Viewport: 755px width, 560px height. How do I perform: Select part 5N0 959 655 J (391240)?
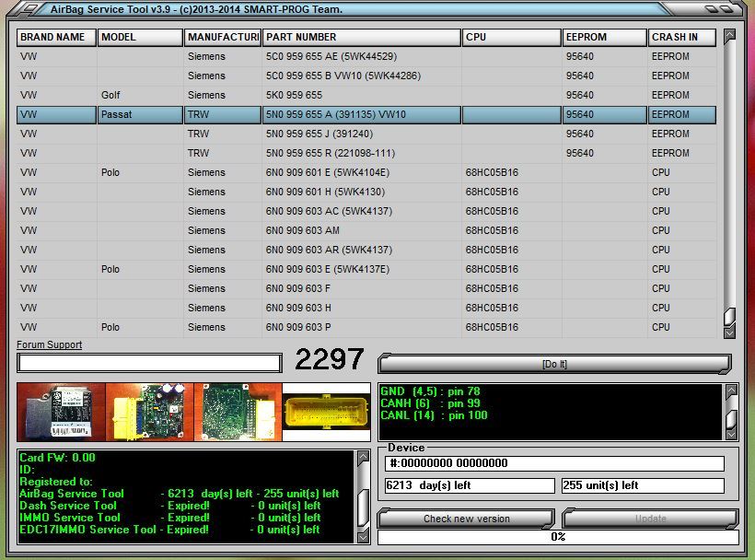[x=366, y=134]
